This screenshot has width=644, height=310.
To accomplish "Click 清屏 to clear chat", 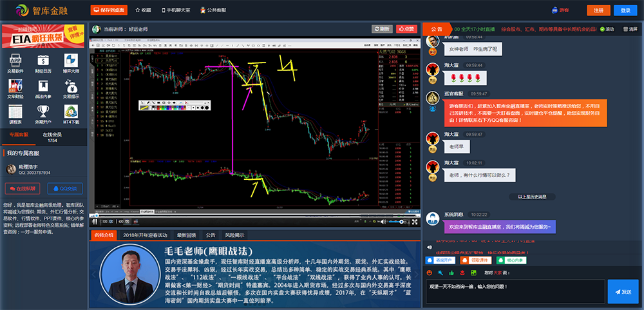I will (x=629, y=29).
